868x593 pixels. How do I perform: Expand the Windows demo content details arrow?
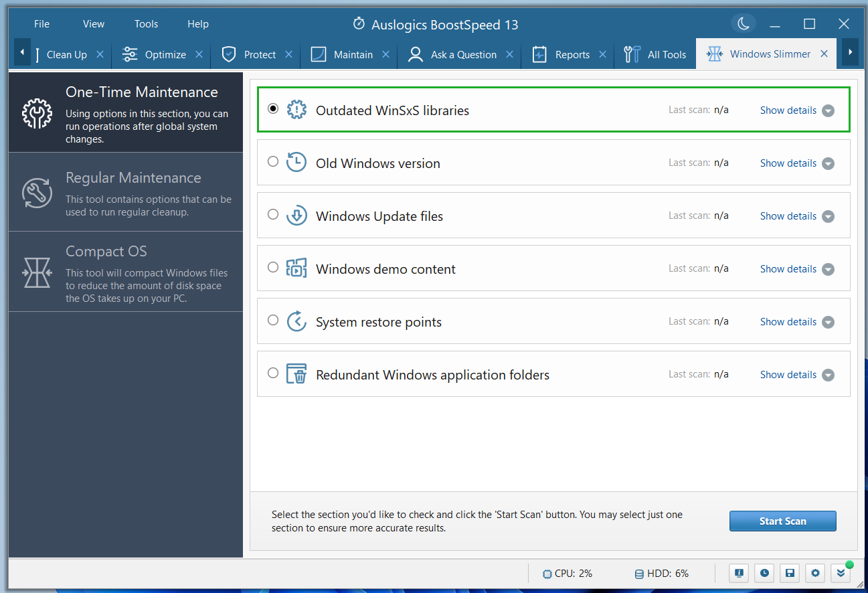tap(828, 269)
